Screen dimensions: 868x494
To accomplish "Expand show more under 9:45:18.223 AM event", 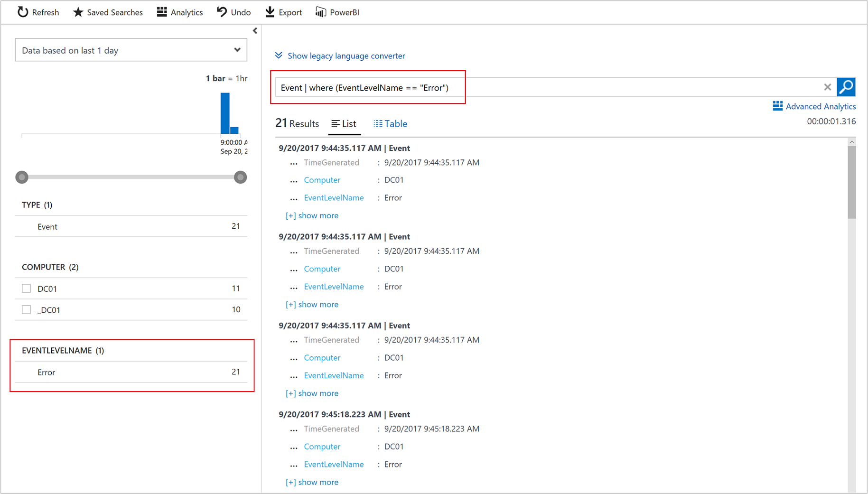I will [312, 482].
